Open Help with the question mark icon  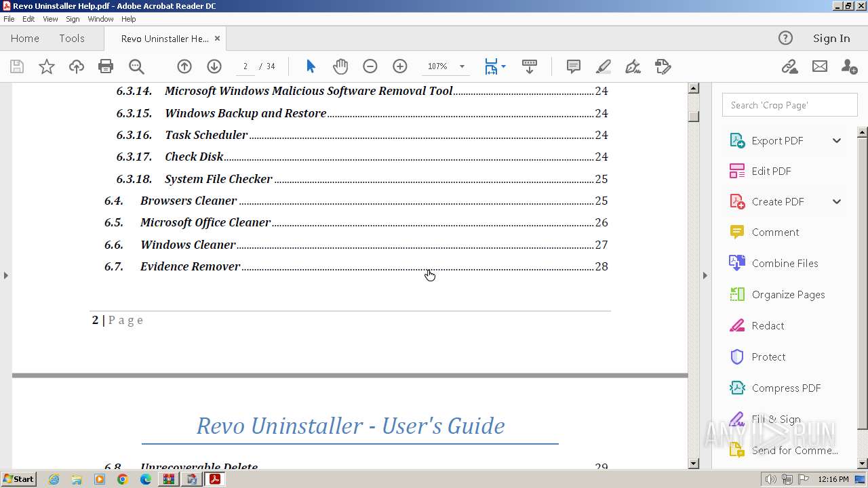pos(785,39)
